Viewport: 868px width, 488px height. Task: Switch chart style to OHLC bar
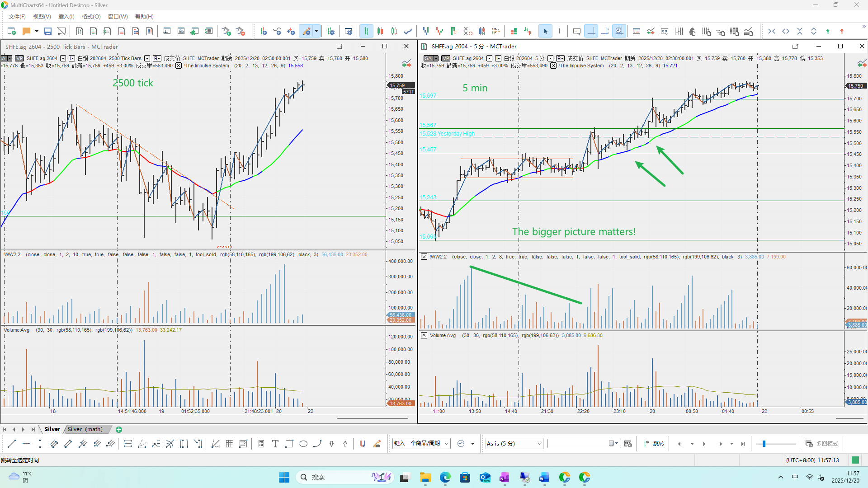tap(366, 31)
